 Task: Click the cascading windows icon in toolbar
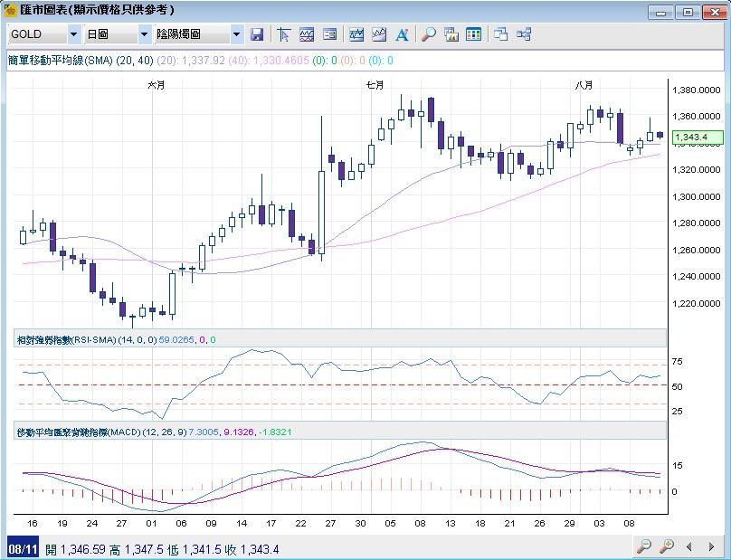(501, 34)
